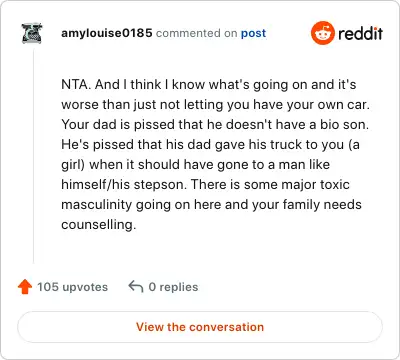
Task: Follow the blue "post" link
Action: [x=253, y=33]
